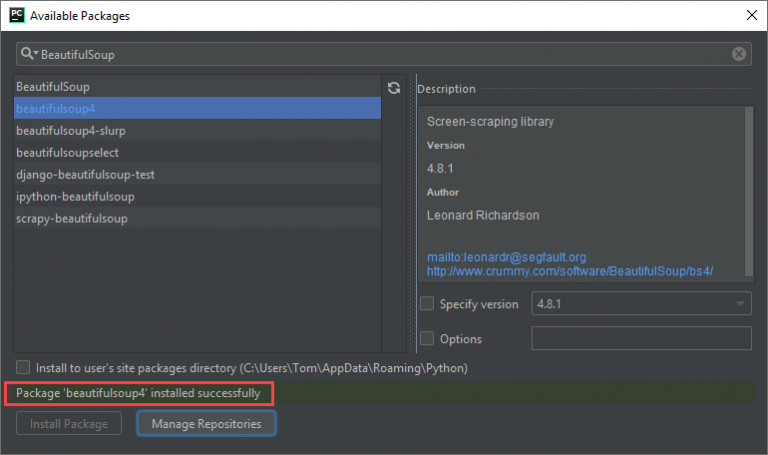Click into the BeautifulSoup search field
The image size is (768, 455).
384,54
